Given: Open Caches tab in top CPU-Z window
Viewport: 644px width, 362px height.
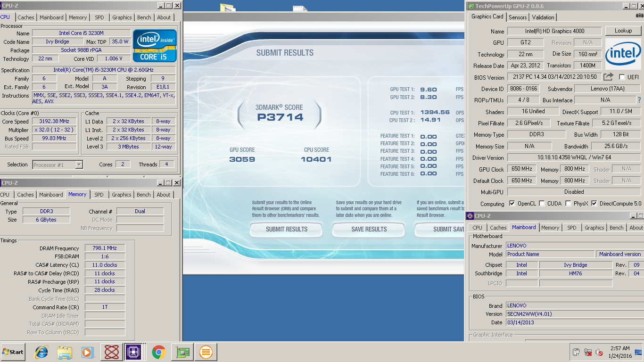Looking at the screenshot, I should (26, 17).
